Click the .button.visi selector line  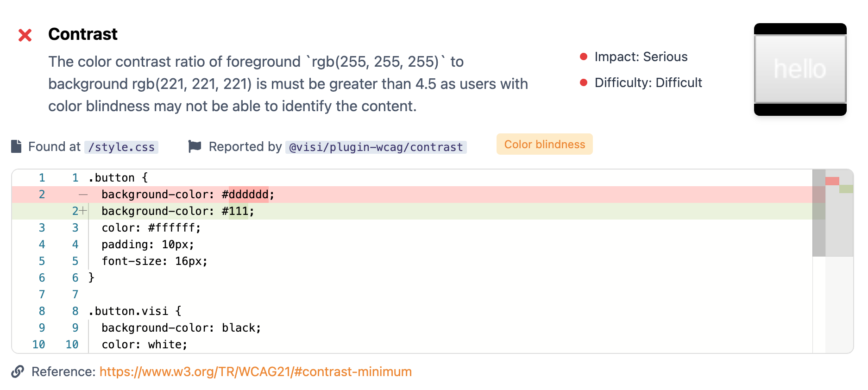click(x=135, y=311)
